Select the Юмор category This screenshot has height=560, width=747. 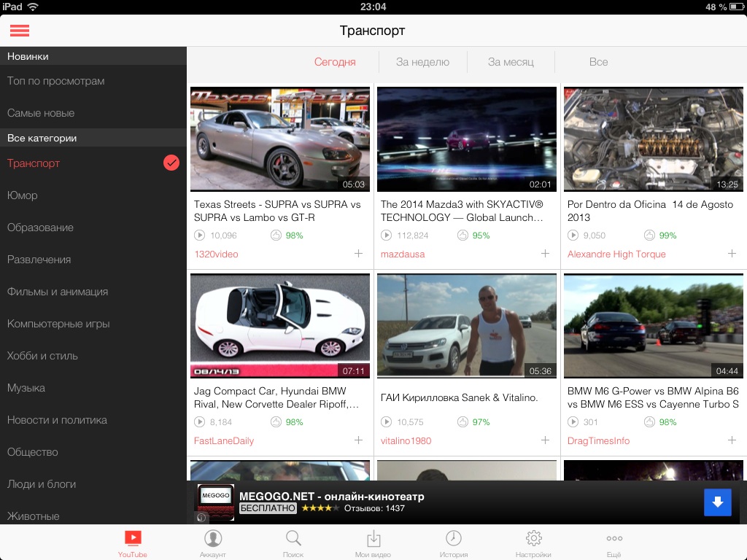93,195
